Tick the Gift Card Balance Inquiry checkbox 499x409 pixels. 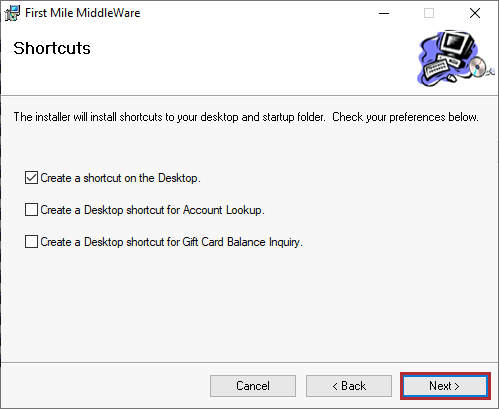[x=31, y=242]
